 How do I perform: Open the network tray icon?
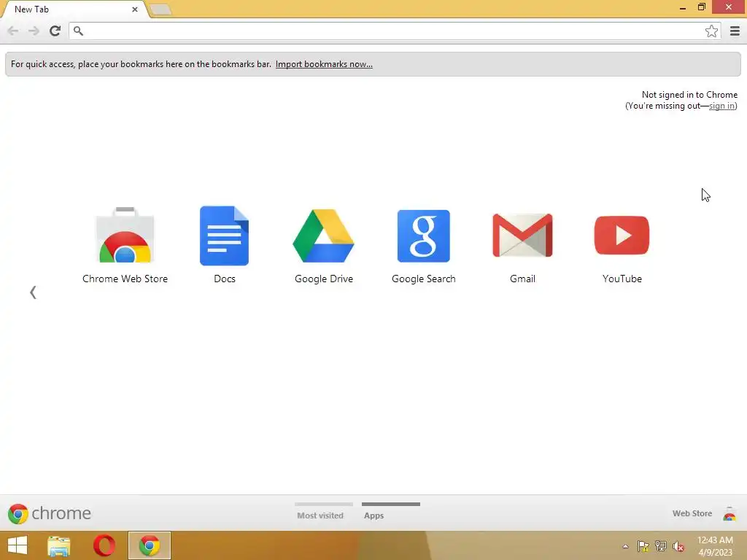pyautogui.click(x=660, y=546)
